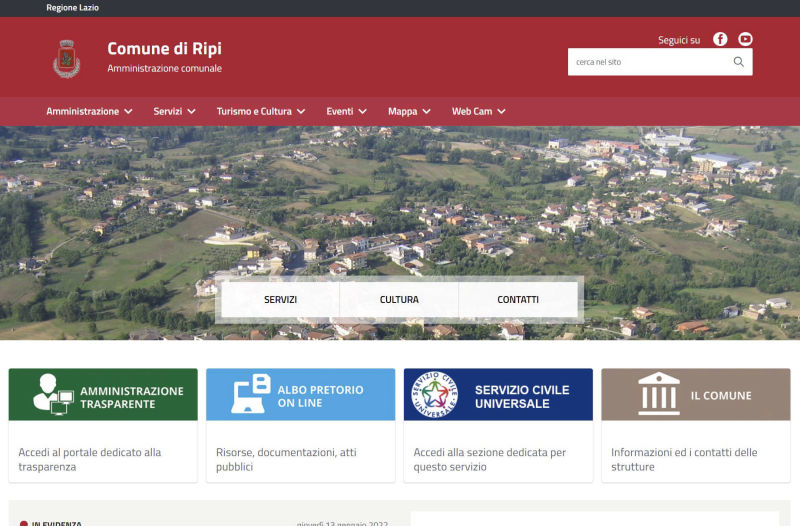Click the CONTATTI hero button

[x=518, y=299]
